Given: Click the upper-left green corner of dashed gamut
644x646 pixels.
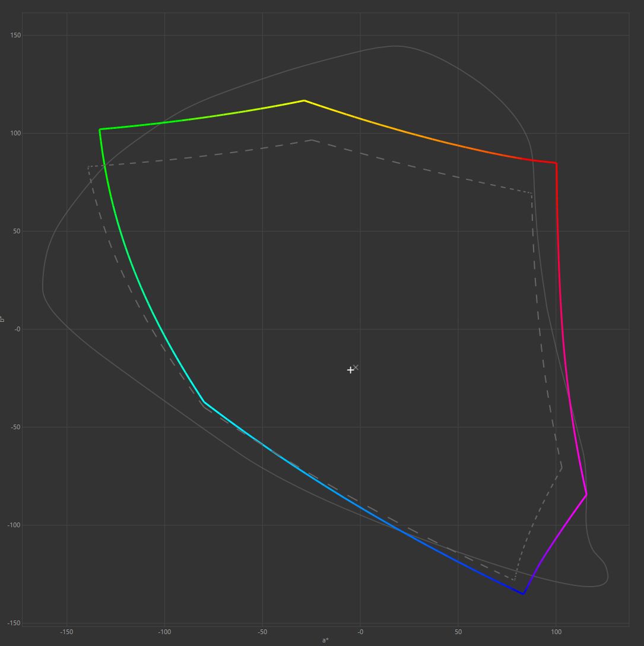Looking at the screenshot, I should pyautogui.click(x=88, y=167).
